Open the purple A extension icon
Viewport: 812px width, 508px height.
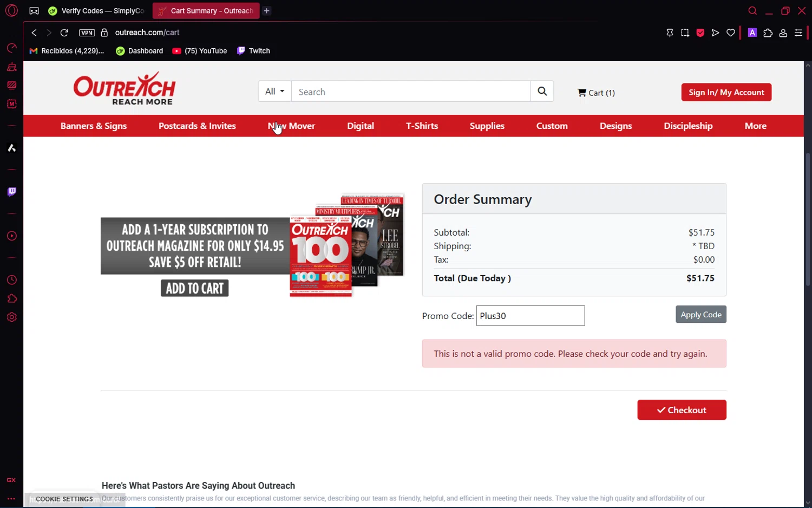click(x=752, y=32)
